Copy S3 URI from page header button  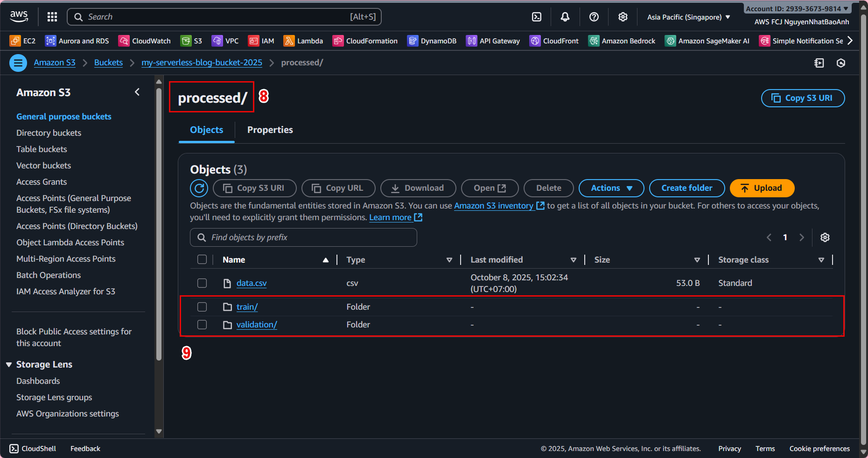tap(803, 98)
